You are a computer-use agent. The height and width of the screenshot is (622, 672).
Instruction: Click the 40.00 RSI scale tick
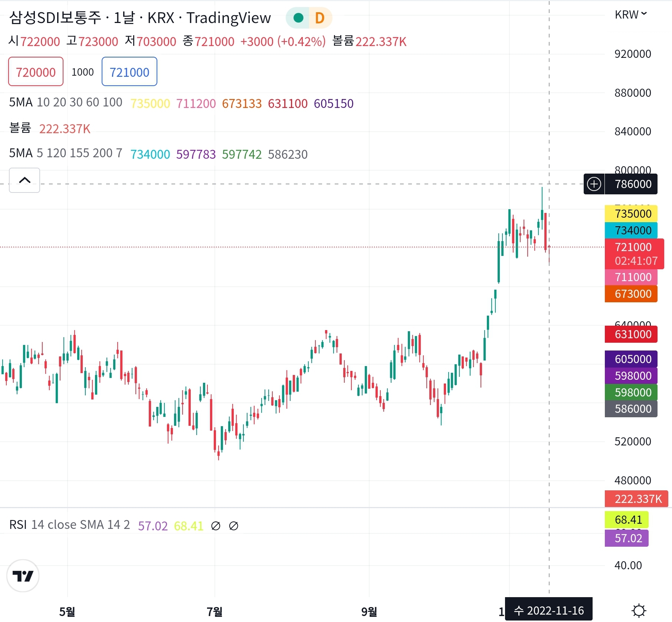[x=628, y=565]
